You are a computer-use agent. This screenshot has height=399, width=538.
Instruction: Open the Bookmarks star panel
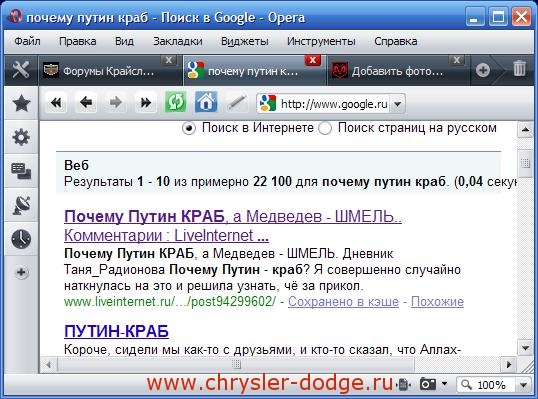[21, 103]
